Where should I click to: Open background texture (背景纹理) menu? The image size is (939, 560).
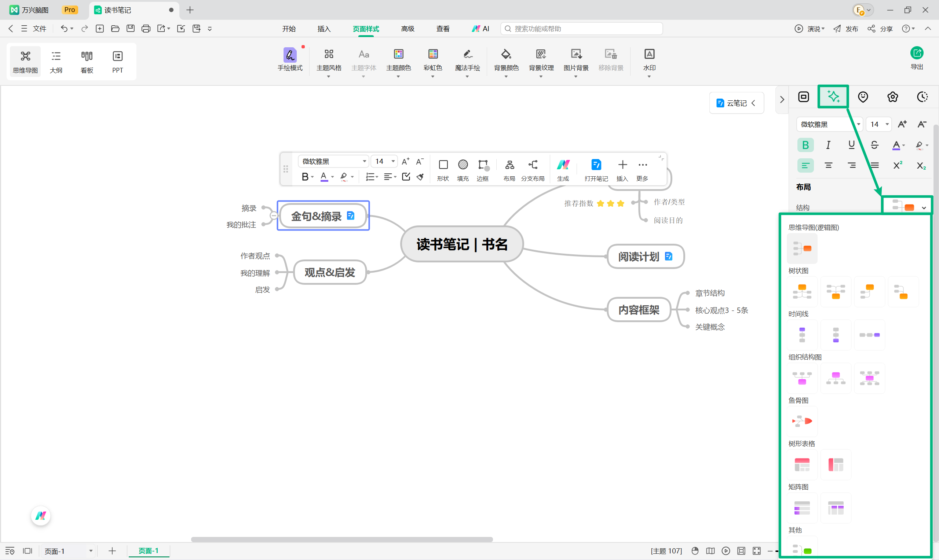tap(541, 62)
